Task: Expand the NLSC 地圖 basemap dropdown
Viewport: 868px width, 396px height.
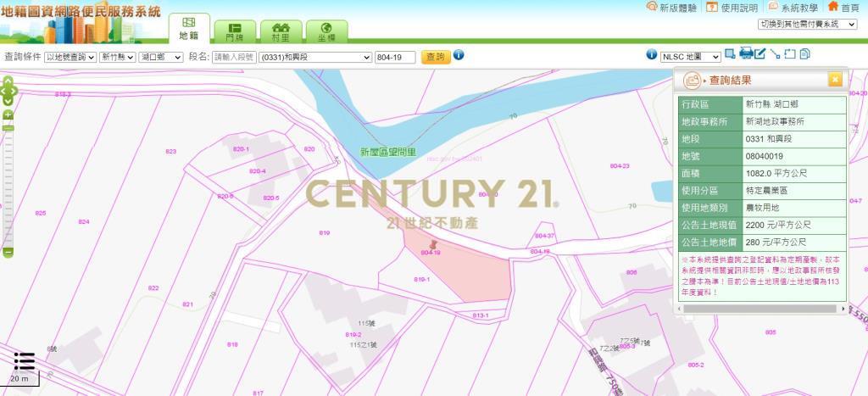Action: [690, 57]
